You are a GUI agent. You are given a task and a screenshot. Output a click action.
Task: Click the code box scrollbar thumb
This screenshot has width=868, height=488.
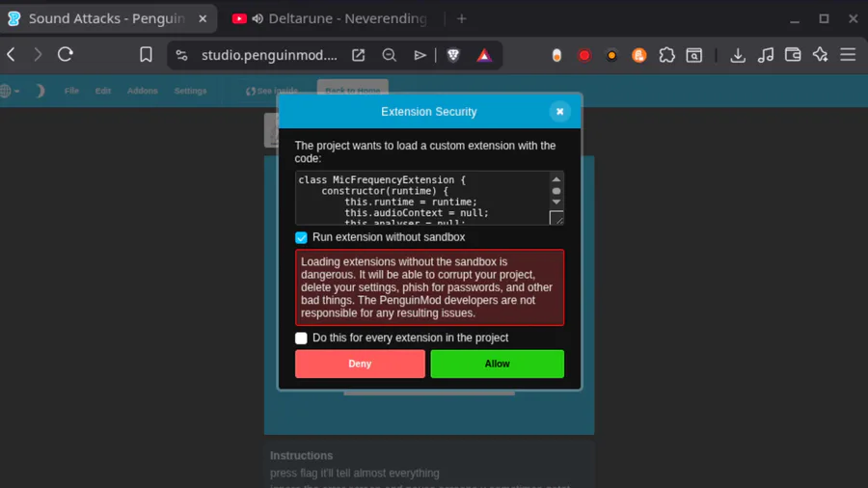pyautogui.click(x=556, y=191)
